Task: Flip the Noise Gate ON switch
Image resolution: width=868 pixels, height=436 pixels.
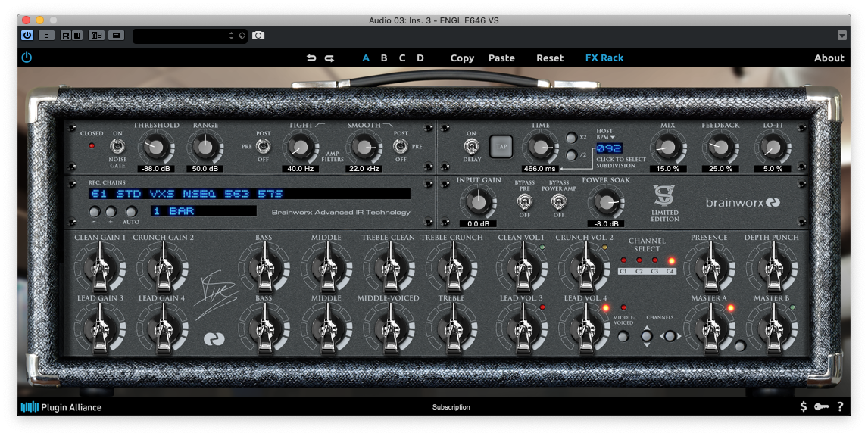Action: coord(117,147)
